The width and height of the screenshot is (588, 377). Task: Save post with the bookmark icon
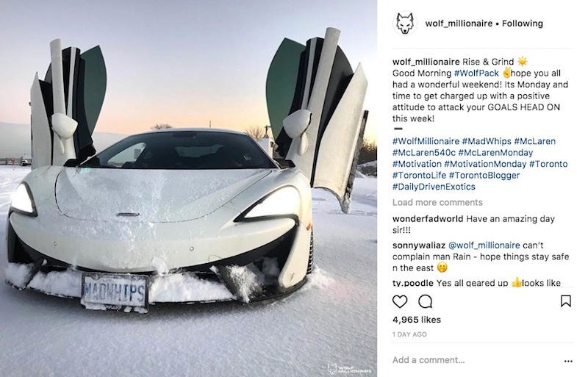coord(565,301)
